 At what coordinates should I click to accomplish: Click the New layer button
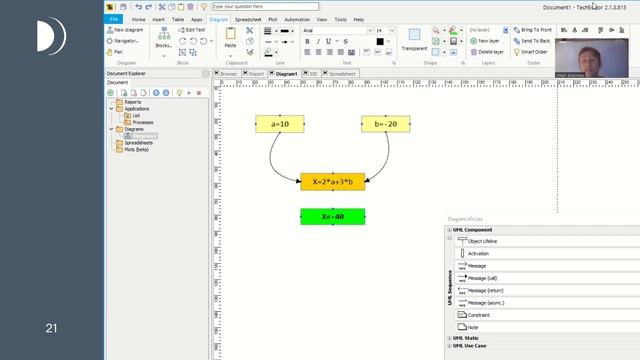coord(485,41)
